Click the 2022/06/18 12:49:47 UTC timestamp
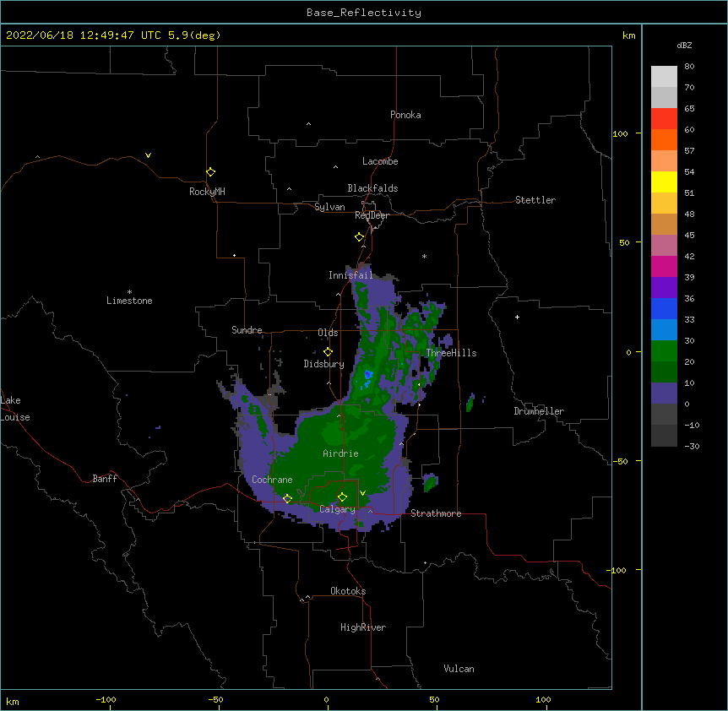728x711 pixels. click(x=83, y=35)
